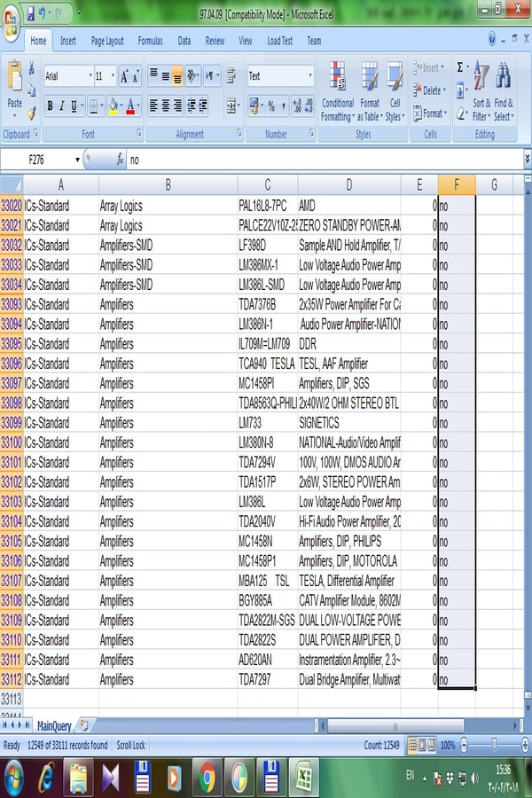Apply the yellow Fill Color

(x=113, y=106)
